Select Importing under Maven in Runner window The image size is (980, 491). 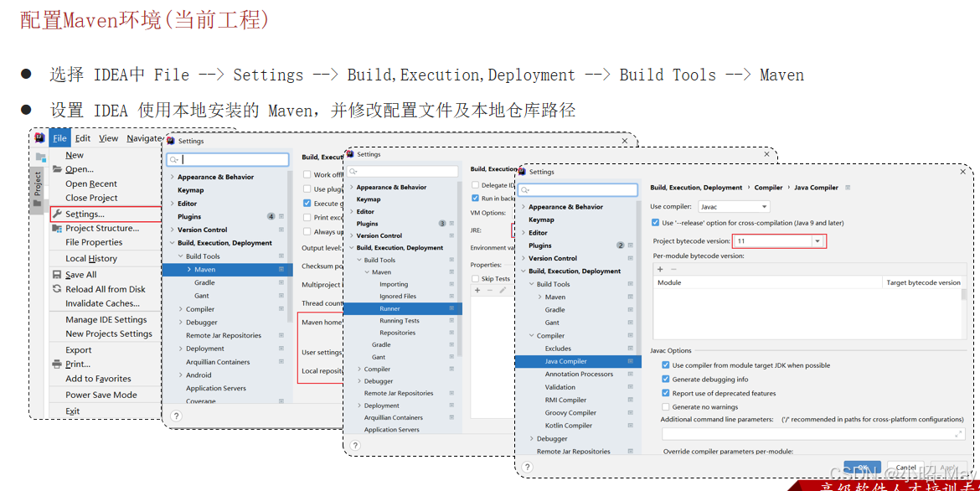[394, 284]
